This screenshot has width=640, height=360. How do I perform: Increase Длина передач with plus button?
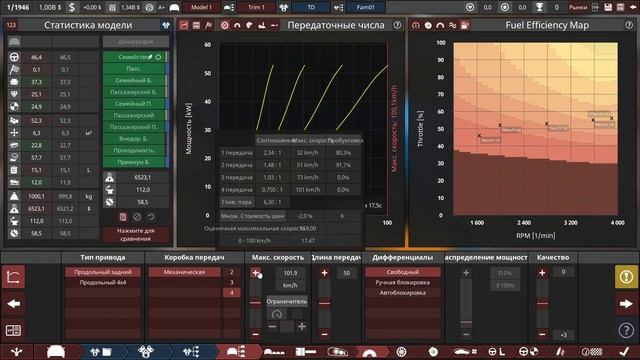click(324, 273)
